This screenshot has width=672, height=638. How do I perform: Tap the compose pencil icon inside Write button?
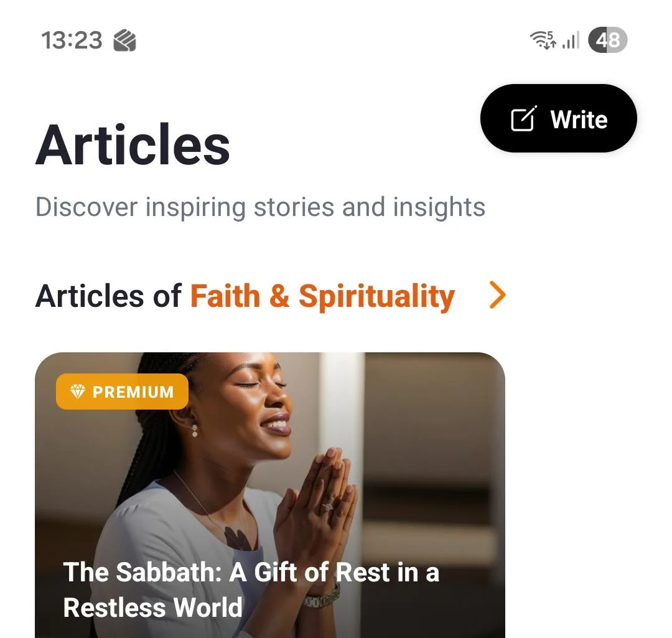(x=525, y=118)
